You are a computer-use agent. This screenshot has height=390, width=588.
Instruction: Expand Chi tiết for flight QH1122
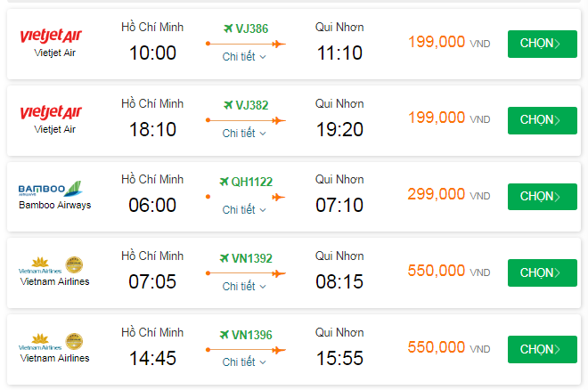click(244, 209)
